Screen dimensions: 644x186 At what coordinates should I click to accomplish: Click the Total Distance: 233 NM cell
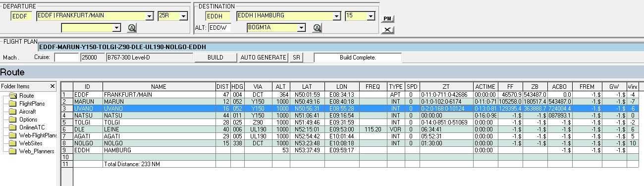point(159,164)
